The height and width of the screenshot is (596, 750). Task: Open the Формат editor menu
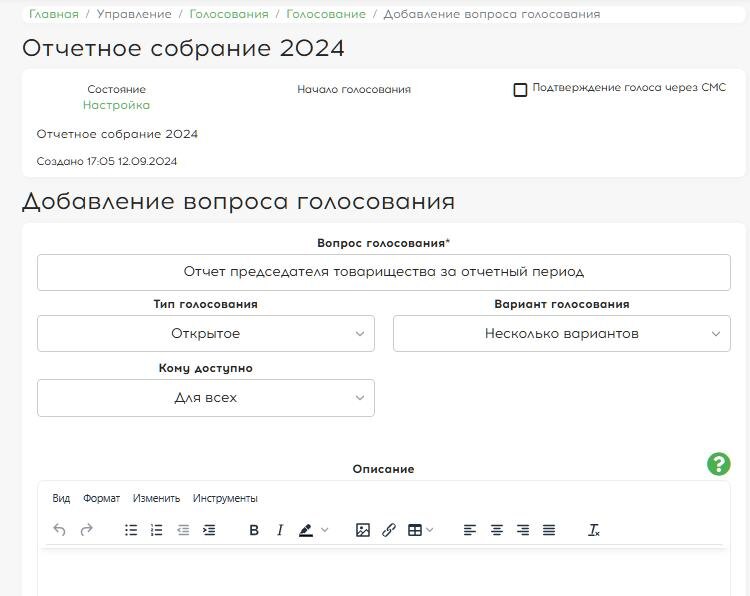(x=101, y=498)
